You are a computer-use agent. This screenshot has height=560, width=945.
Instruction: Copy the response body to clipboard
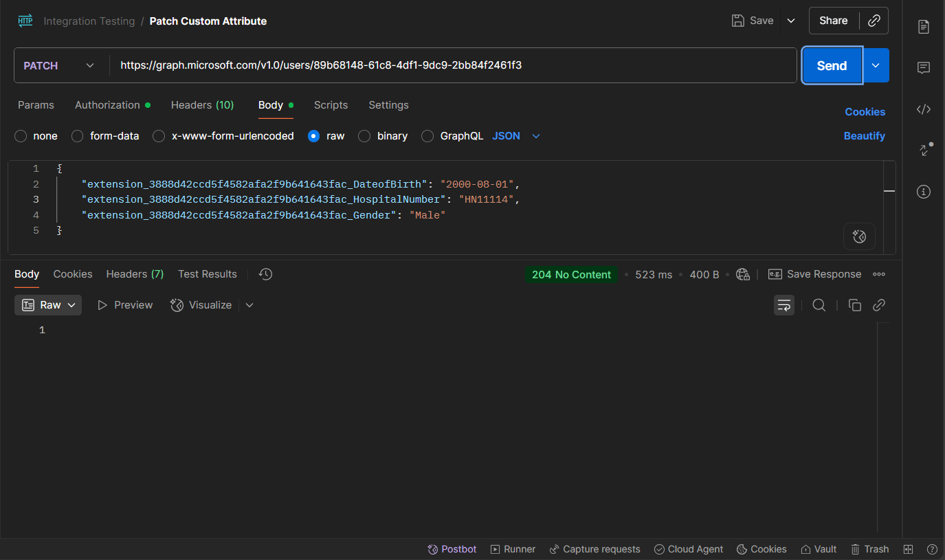tap(855, 305)
